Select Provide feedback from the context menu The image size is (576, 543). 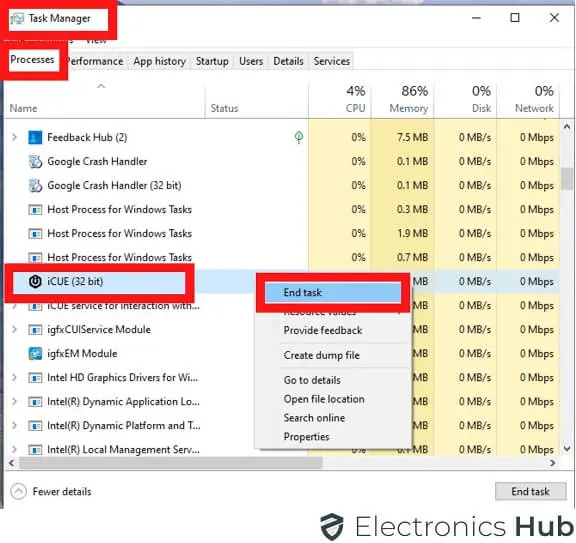point(323,330)
